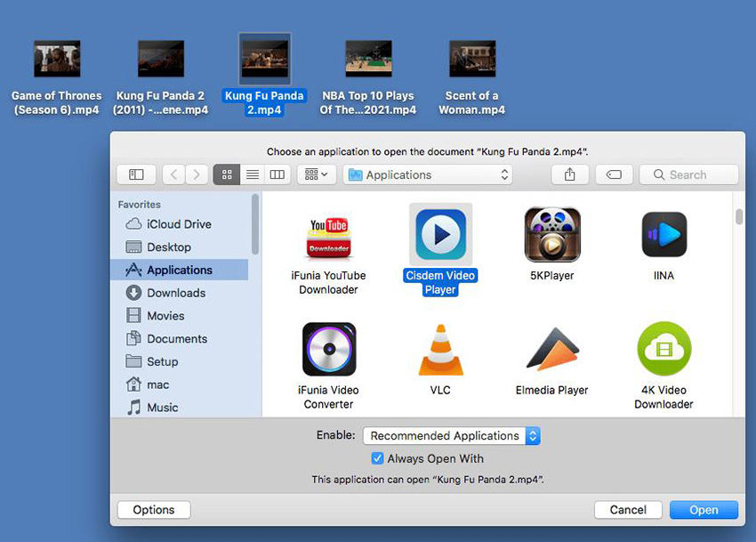Click the Open button
The image size is (756, 542).
click(704, 509)
